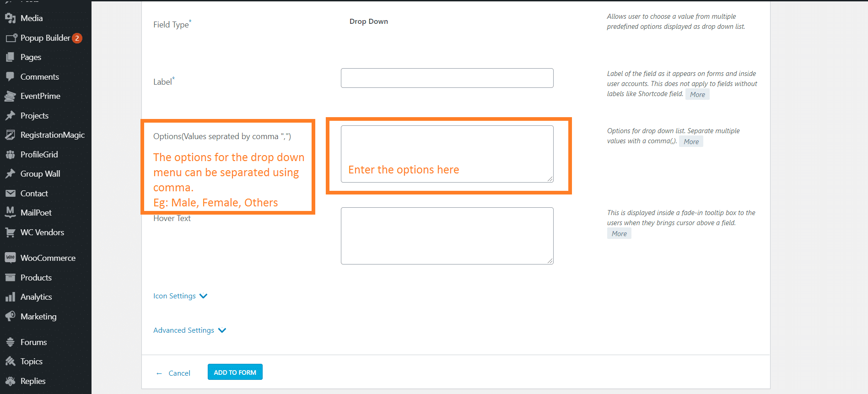Click the Cancel link

[x=179, y=373]
